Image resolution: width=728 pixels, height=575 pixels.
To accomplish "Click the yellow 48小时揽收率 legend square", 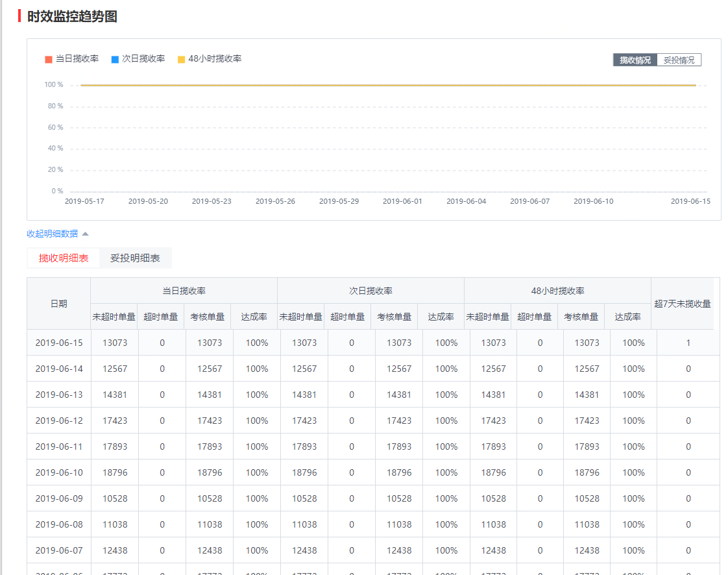I will pos(182,60).
